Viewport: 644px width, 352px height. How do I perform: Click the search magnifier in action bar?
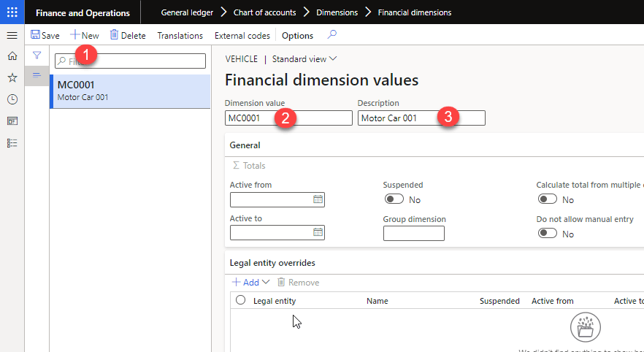pyautogui.click(x=332, y=35)
